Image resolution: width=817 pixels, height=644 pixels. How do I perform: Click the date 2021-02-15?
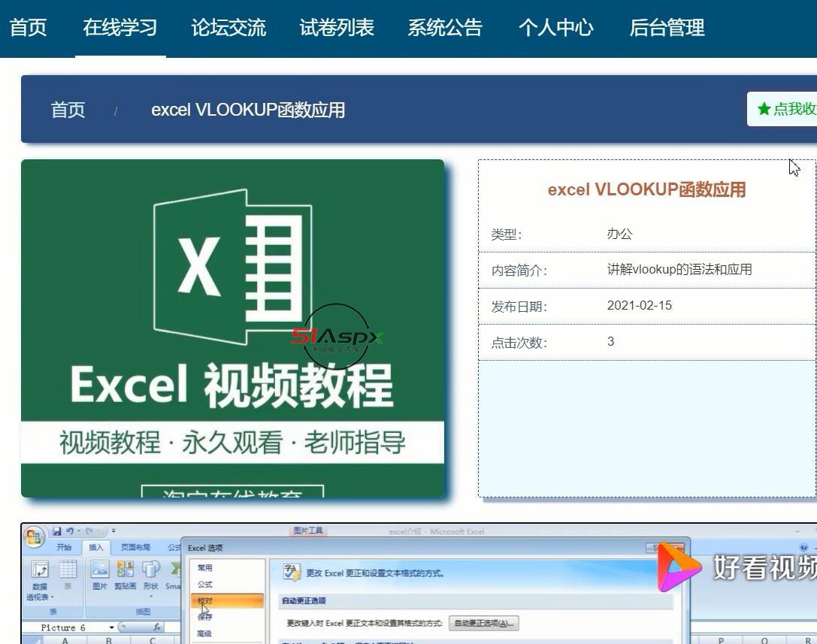click(x=640, y=305)
